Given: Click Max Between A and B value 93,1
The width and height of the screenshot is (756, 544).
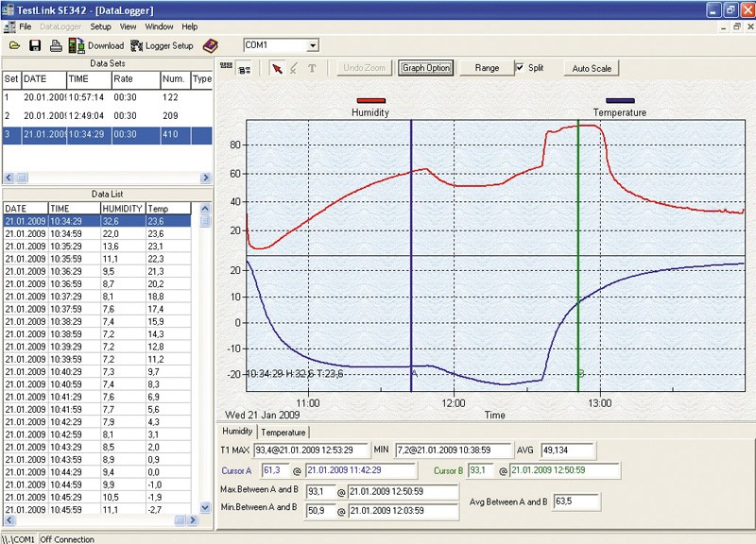Looking at the screenshot, I should [320, 492].
